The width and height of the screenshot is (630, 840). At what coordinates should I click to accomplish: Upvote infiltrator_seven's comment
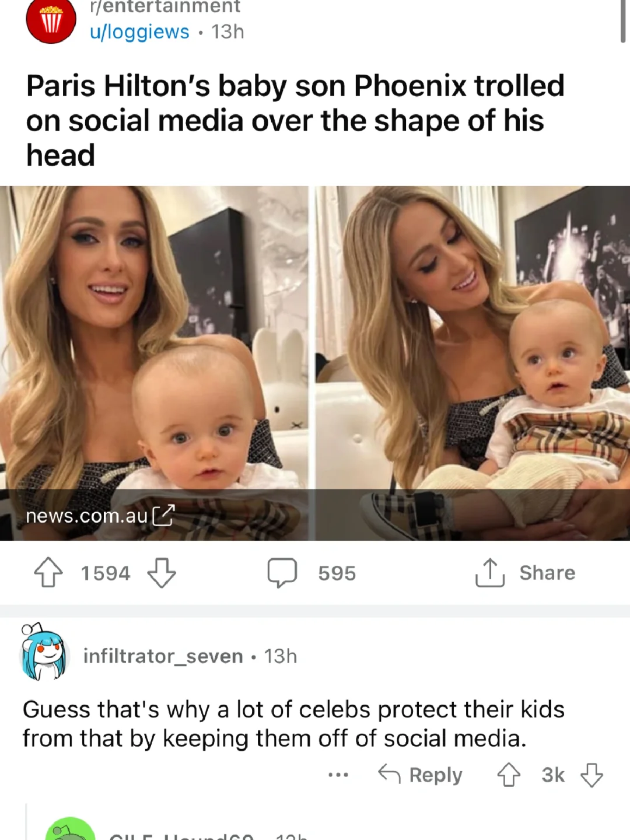(x=509, y=775)
